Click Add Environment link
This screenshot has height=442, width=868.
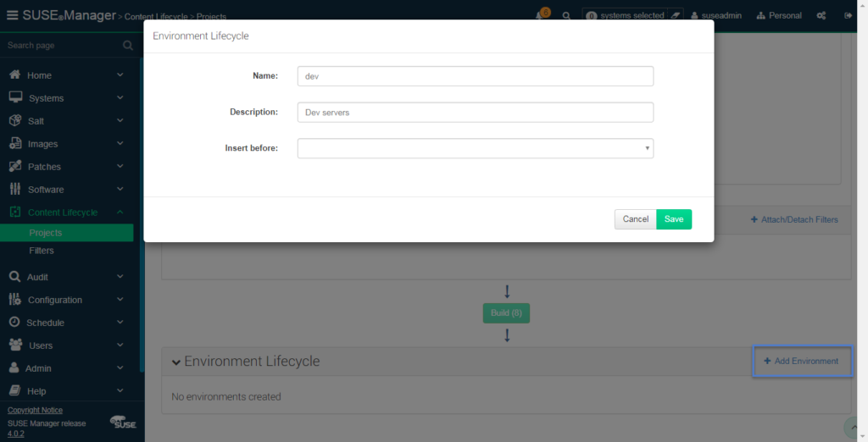pos(801,362)
